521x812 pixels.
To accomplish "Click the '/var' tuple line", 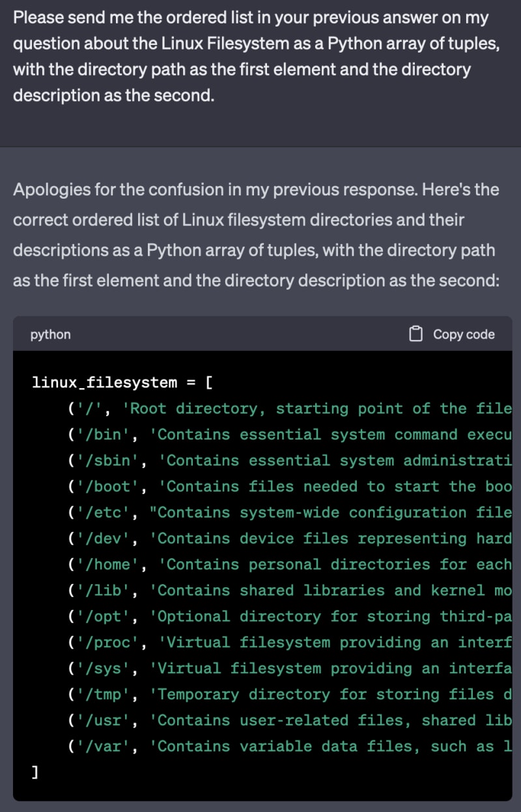I will click(290, 747).
